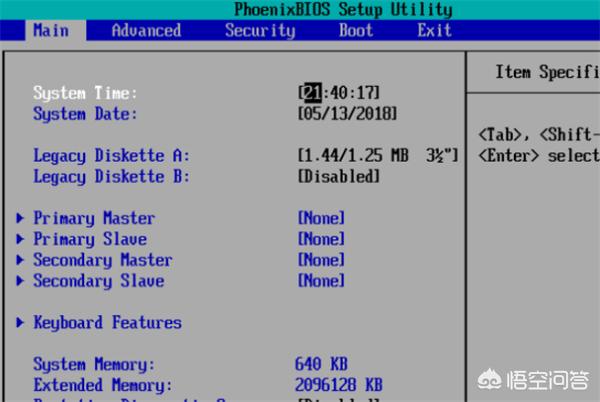Screen dimensions: 600x402
Task: Select the System Time hour field
Action: point(311,93)
